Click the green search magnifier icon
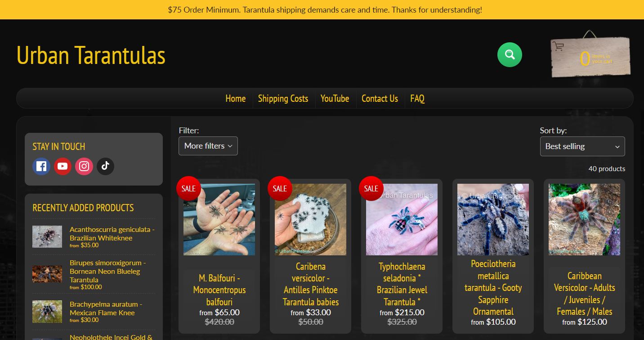Screen dimensions: 644x340 510,54
